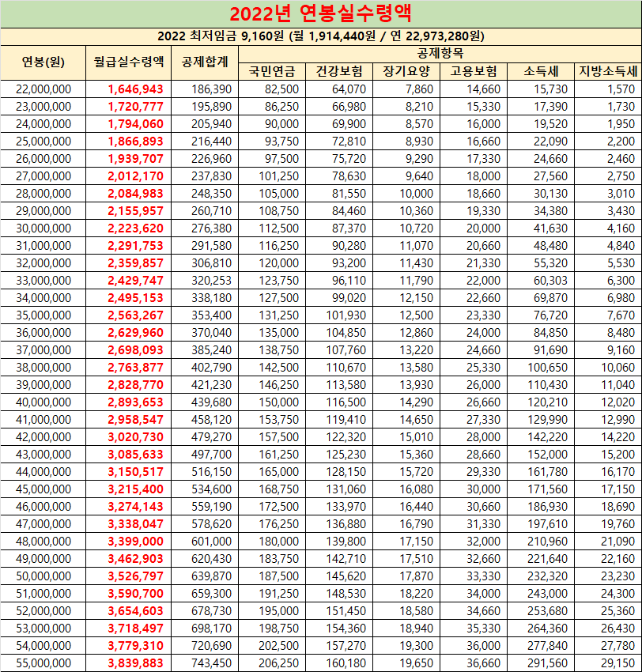Screen dimensions: 642x672
Task: Click the 국민연금 column header
Action: pos(272,72)
